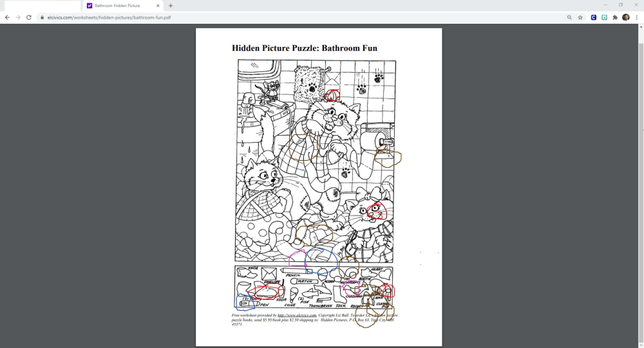The height and width of the screenshot is (348, 644).
Task: Expand the Chrome three-dot menu
Action: (636, 17)
